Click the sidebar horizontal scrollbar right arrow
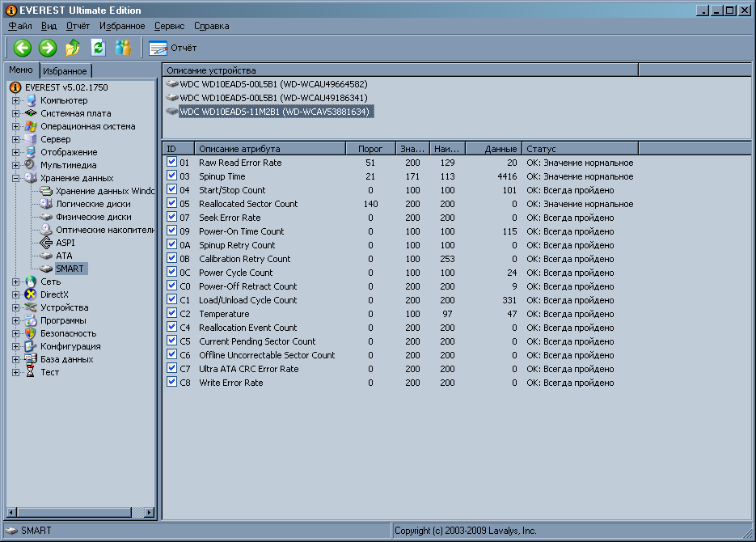Viewport: 756px width, 542px height. click(x=150, y=512)
